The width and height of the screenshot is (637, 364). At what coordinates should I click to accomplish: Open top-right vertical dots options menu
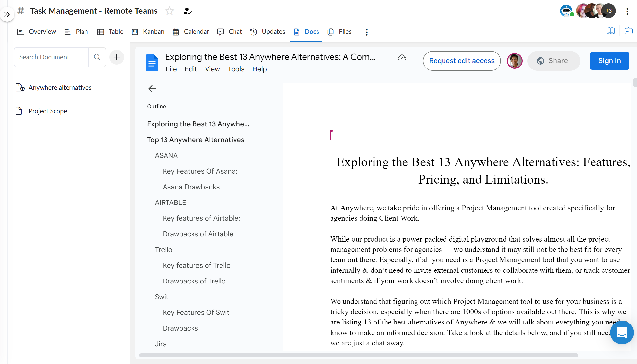pyautogui.click(x=627, y=12)
